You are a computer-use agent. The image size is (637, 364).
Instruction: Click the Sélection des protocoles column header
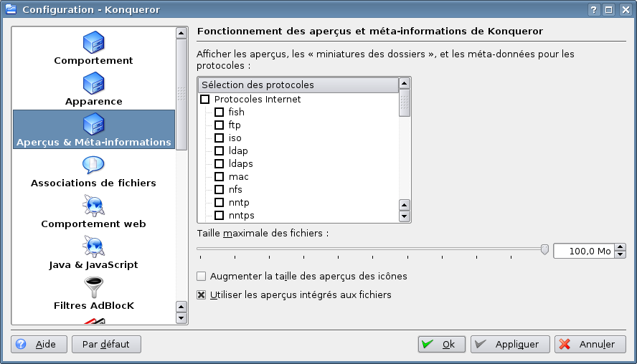tap(298, 85)
